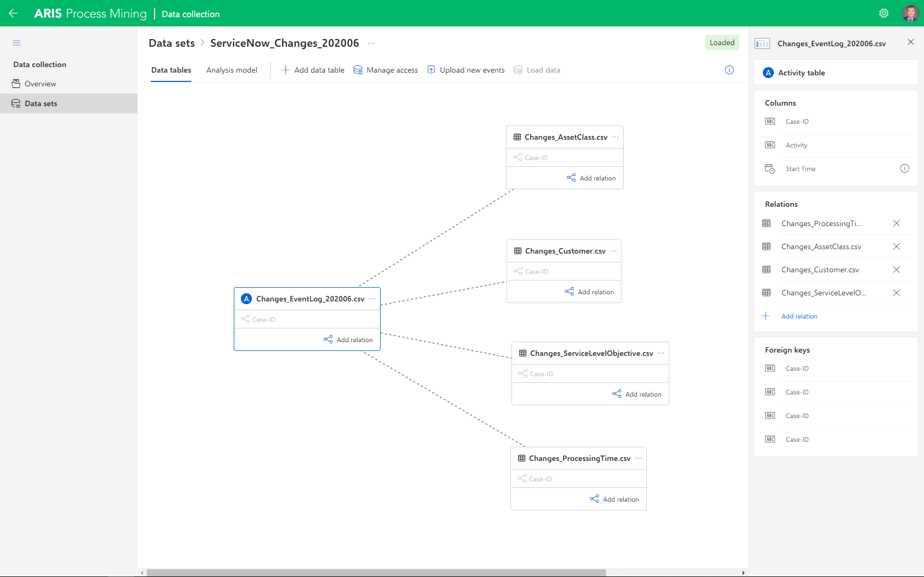Switch to the Data tables tab
This screenshot has width=924, height=577.
click(x=171, y=70)
